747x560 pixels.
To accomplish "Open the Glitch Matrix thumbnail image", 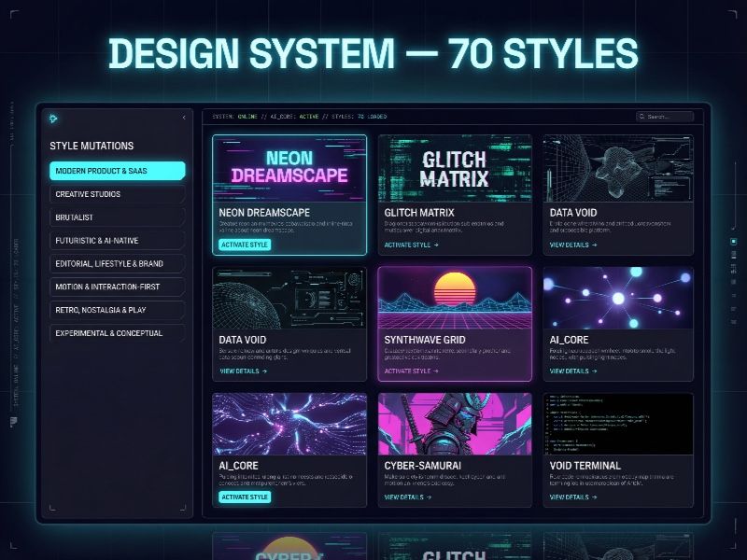I will pos(455,169).
